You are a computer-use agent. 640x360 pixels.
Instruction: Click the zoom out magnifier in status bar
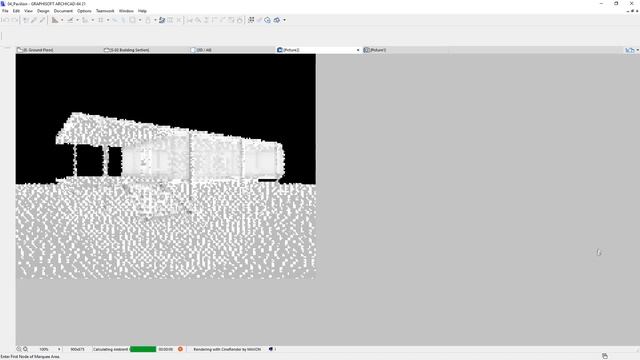[19, 349]
